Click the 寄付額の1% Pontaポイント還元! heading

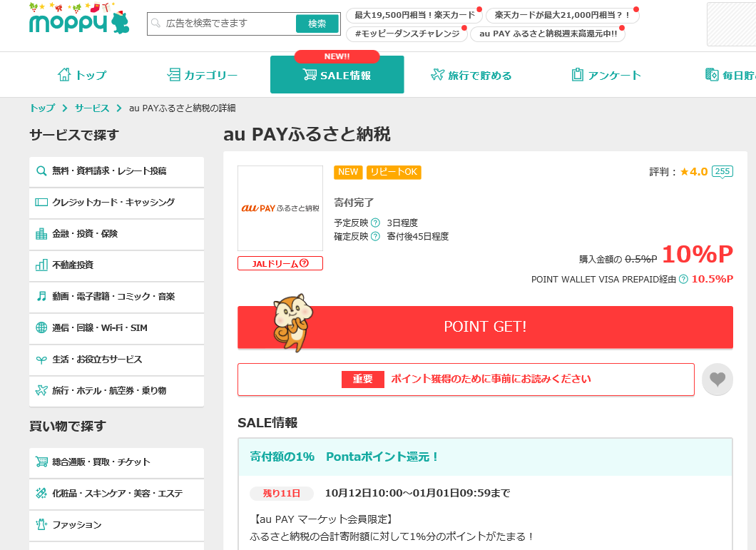pyautogui.click(x=344, y=457)
